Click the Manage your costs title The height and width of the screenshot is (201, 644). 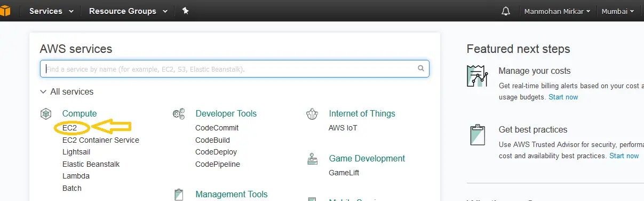pyautogui.click(x=535, y=71)
